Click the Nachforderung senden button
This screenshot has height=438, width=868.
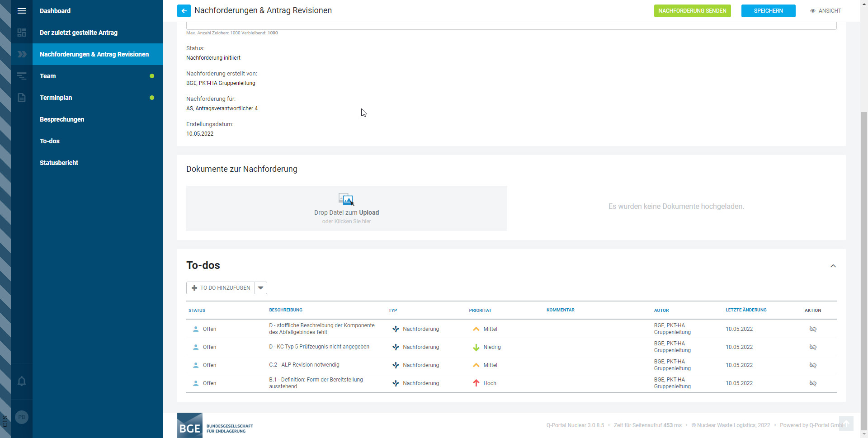coord(692,11)
